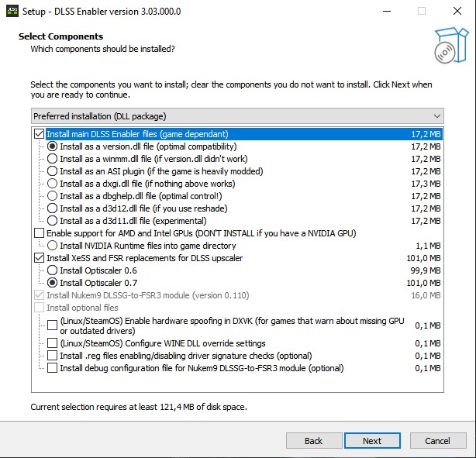Click the 16,0 MB size of Nukem9 module
The height and width of the screenshot is (458, 476).
pos(426,295)
